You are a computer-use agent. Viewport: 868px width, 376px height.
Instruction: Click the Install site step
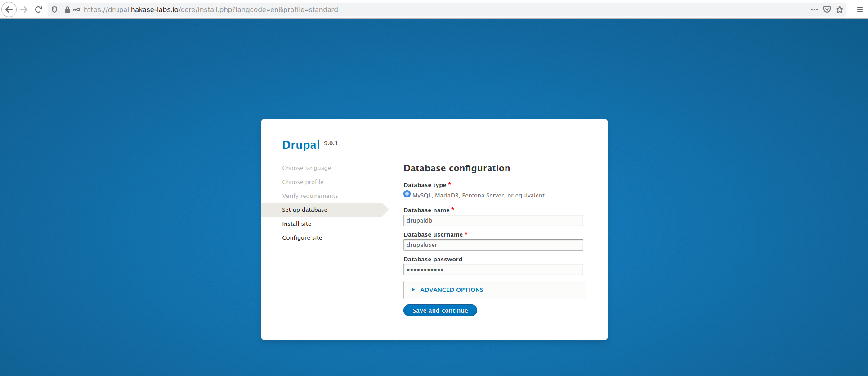[x=296, y=224]
